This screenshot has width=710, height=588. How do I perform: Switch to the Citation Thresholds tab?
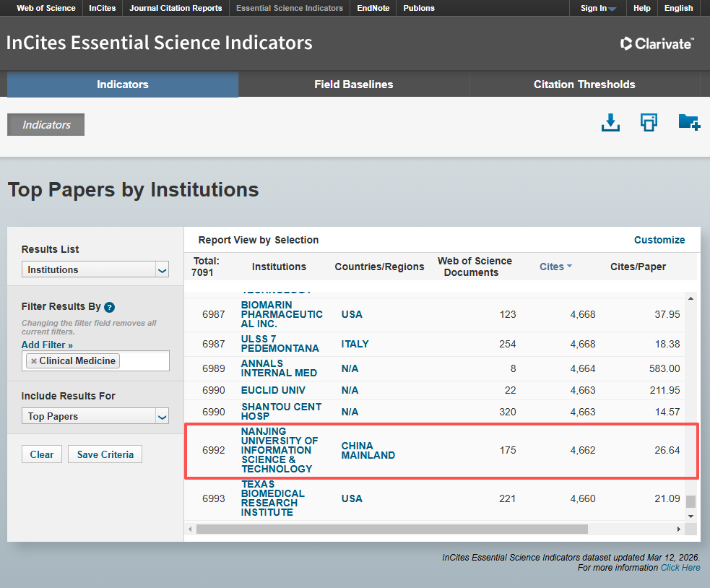(x=584, y=85)
